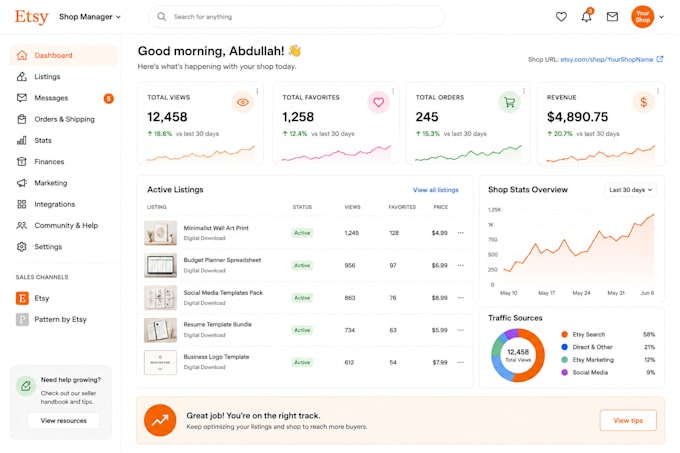Image resolution: width=680 pixels, height=453 pixels.
Task: Select the Etsy sales channel
Action: click(33, 298)
